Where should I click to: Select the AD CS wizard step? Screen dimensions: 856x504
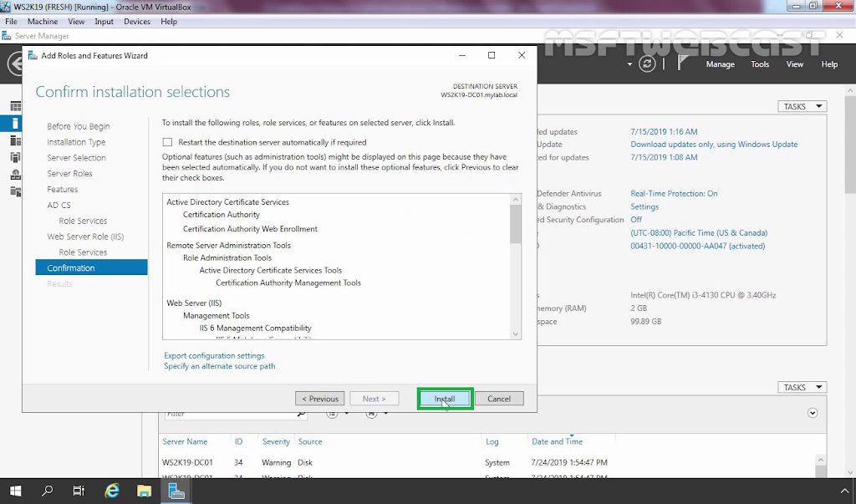[x=59, y=206]
